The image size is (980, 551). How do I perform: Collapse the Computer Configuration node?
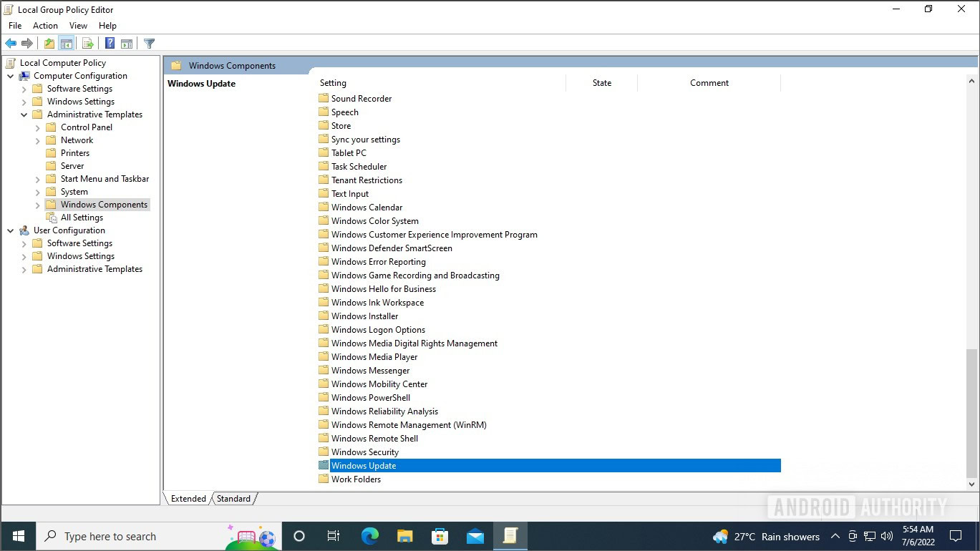tap(10, 76)
